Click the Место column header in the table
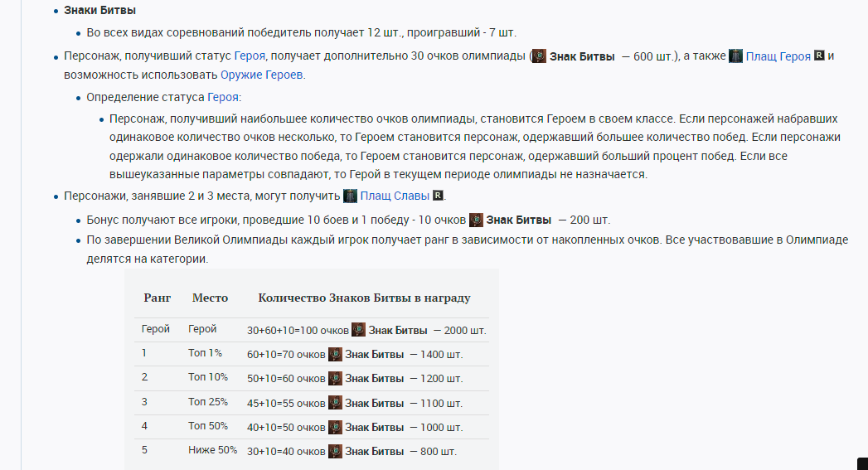This screenshot has width=868, height=470. (x=210, y=298)
